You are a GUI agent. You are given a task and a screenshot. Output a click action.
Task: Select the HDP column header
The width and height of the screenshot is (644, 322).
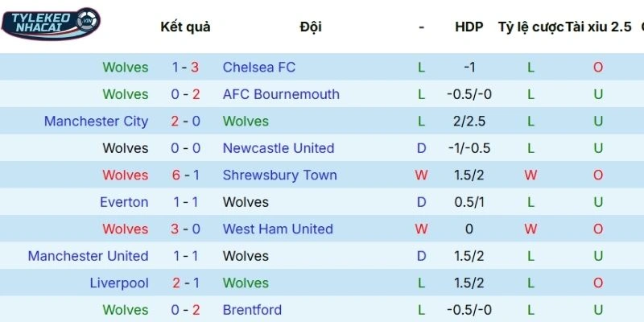[x=469, y=27]
